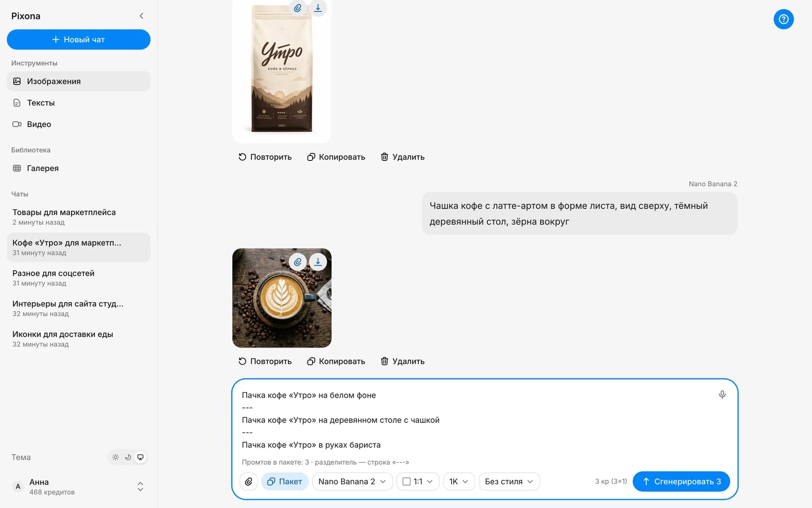
Task: Attach the Утро coffee bag image via paperclip
Action: pyautogui.click(x=298, y=8)
